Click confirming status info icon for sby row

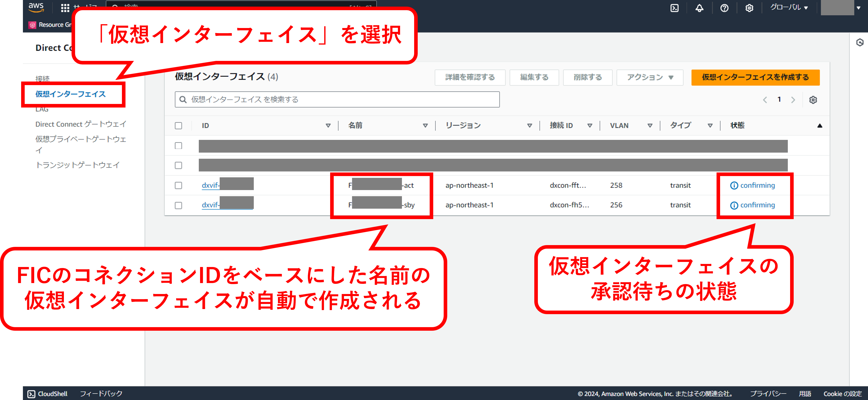[x=734, y=205]
